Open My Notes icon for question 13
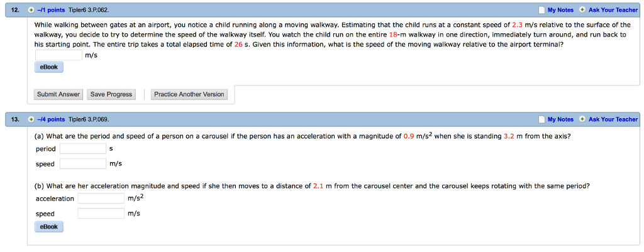Viewport: 644px width, 252px height. [541, 119]
